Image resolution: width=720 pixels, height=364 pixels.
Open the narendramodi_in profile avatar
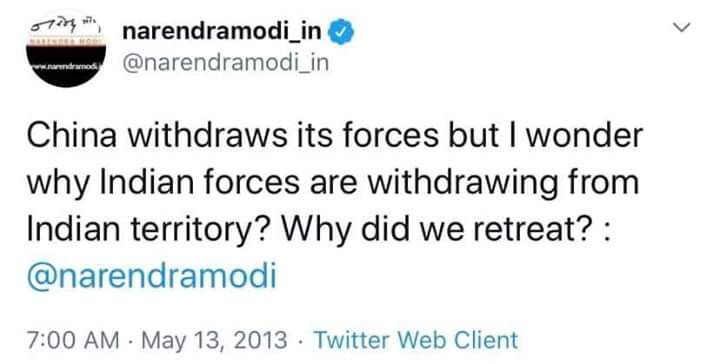pyautogui.click(x=67, y=50)
